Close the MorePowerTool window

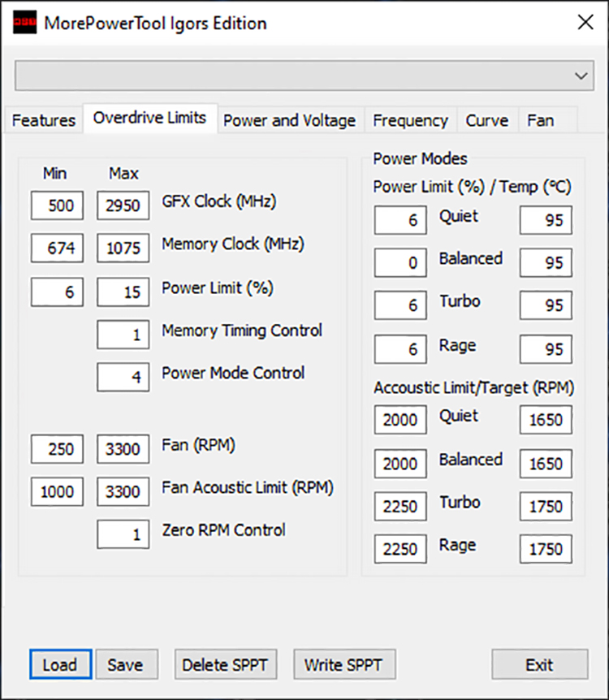pos(585,22)
